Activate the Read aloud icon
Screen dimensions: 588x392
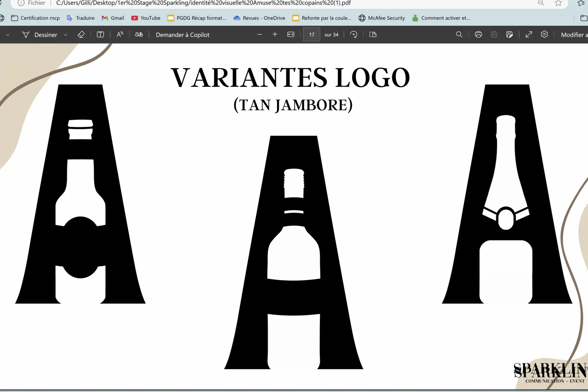pos(120,35)
